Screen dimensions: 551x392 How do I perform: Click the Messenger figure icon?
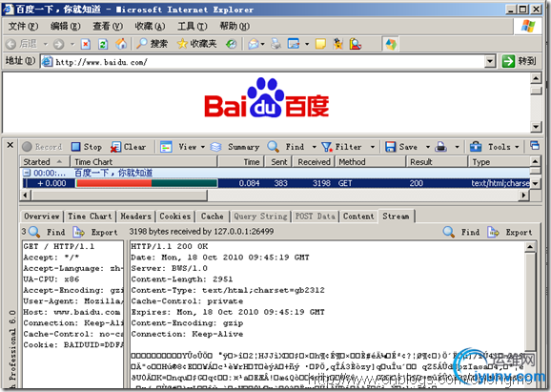point(338,44)
